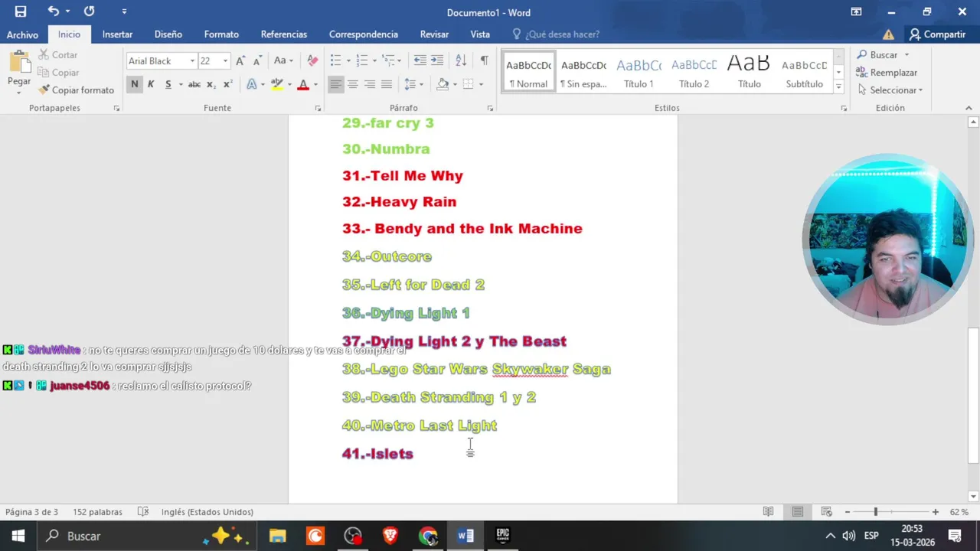Expand the styles gallery More arrow

coord(838,87)
